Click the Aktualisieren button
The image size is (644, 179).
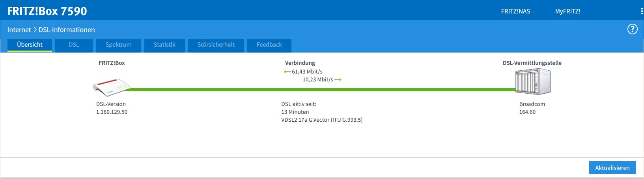click(612, 168)
